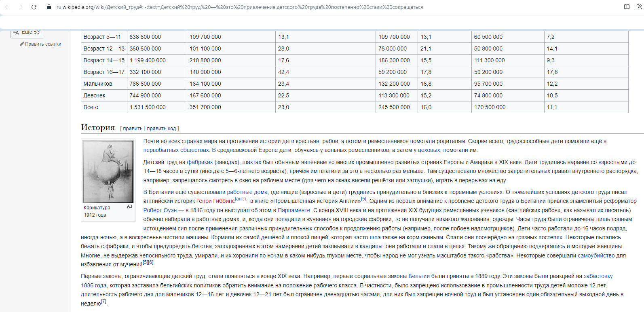Open the 'работные дома' article link
Viewport: 644px width, 312px height.
click(247, 192)
